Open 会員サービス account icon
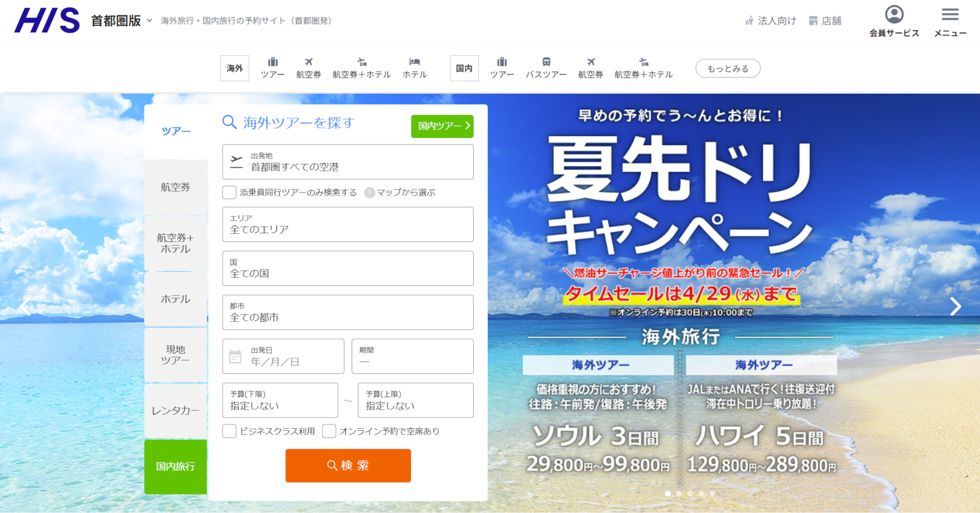Image resolution: width=980 pixels, height=513 pixels. pyautogui.click(x=894, y=20)
